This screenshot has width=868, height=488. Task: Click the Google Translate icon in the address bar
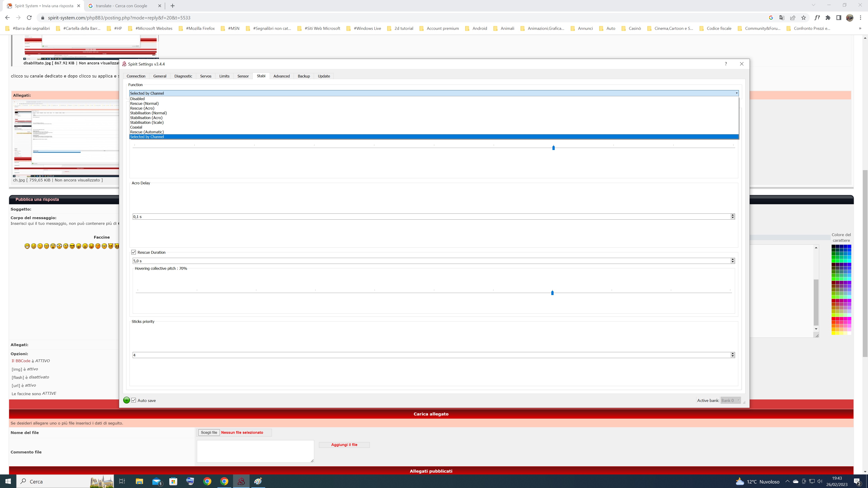click(x=782, y=18)
